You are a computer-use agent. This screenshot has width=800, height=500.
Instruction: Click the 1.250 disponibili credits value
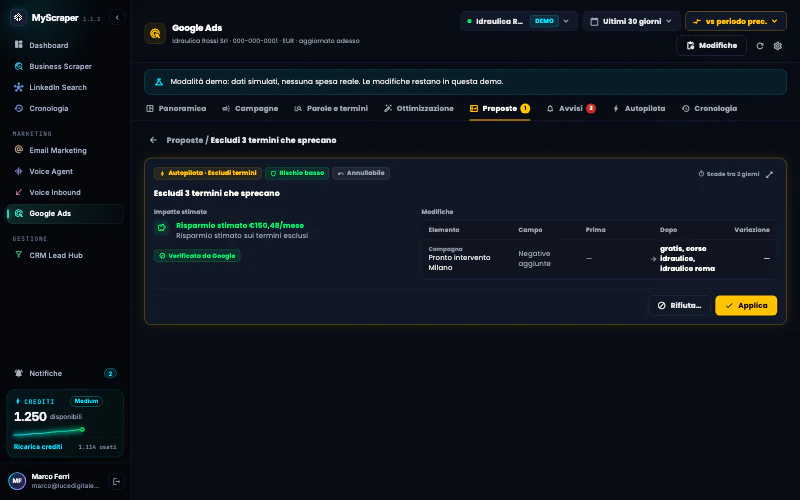point(48,416)
